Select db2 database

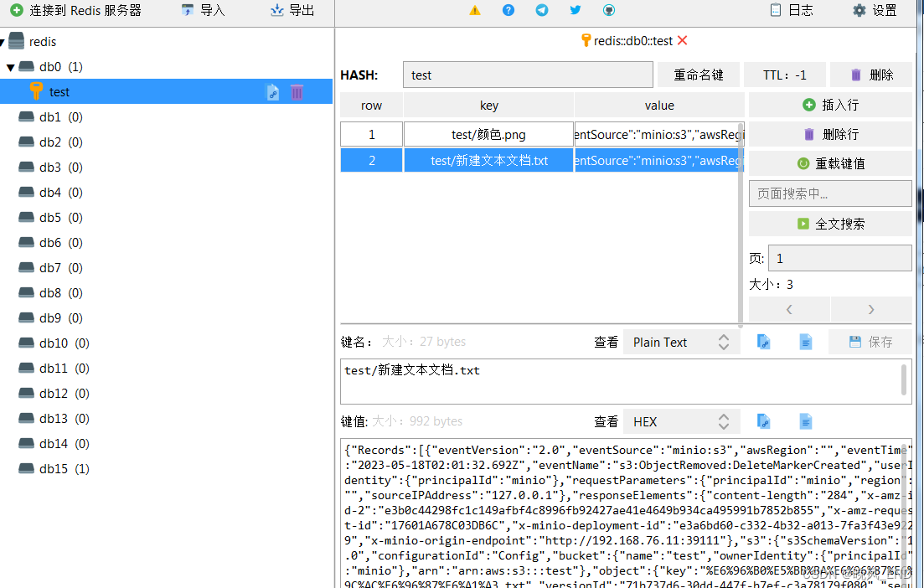pos(50,142)
